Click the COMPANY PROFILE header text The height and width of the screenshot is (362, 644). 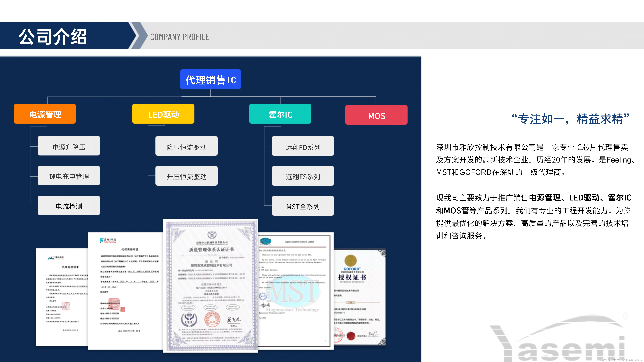click(x=179, y=37)
